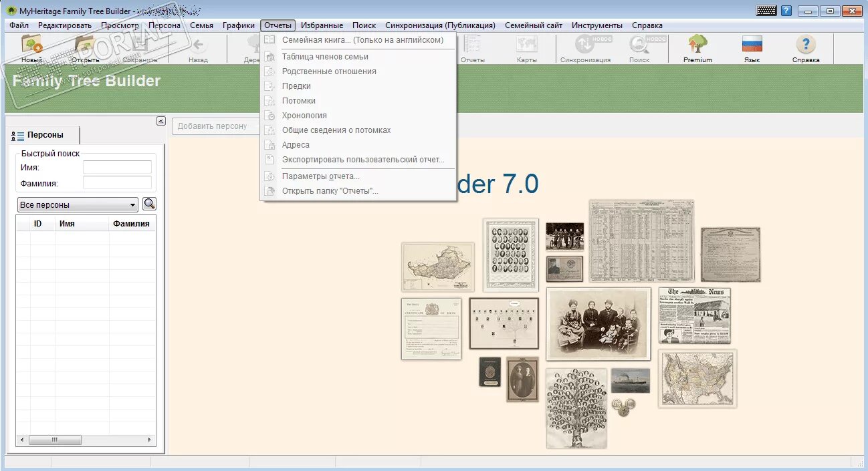This screenshot has width=868, height=471.
Task: Open the Search menu in menu bar
Action: (364, 25)
